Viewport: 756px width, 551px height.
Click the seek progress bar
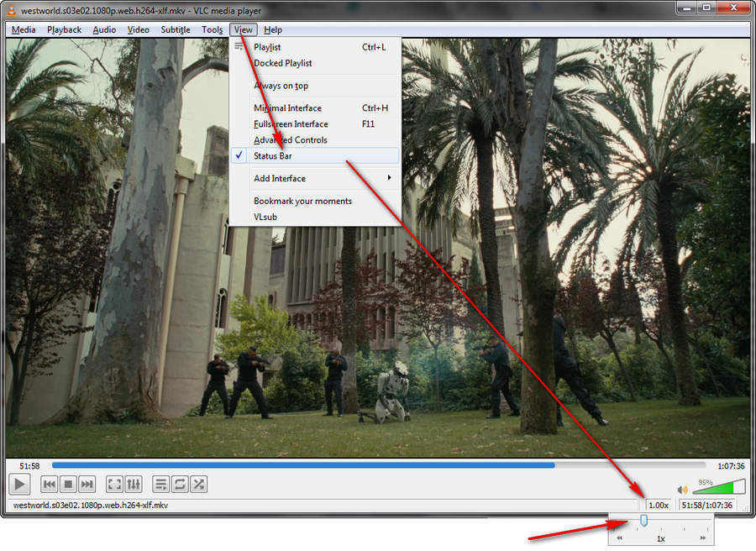click(x=379, y=465)
